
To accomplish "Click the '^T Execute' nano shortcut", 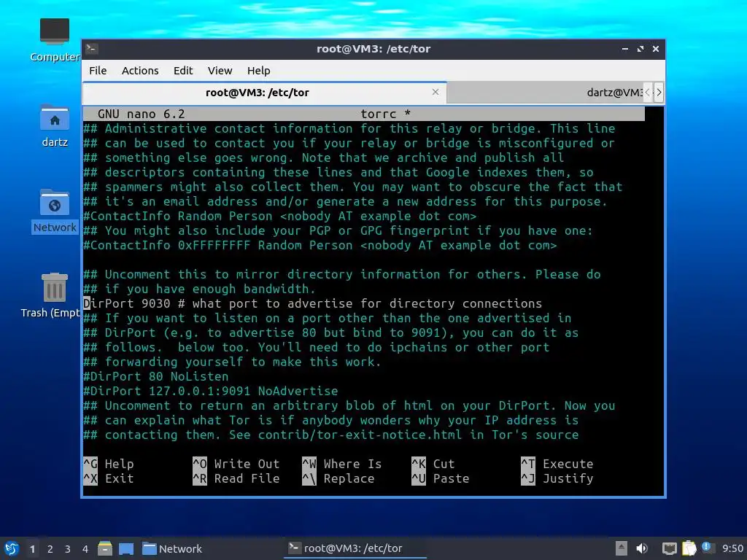I will 557,464.
